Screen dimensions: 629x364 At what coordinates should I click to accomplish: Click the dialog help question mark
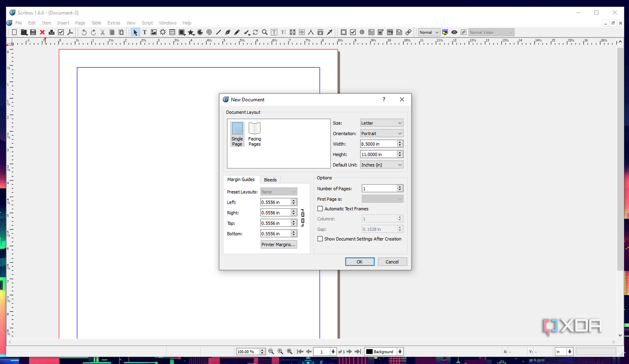click(x=384, y=100)
